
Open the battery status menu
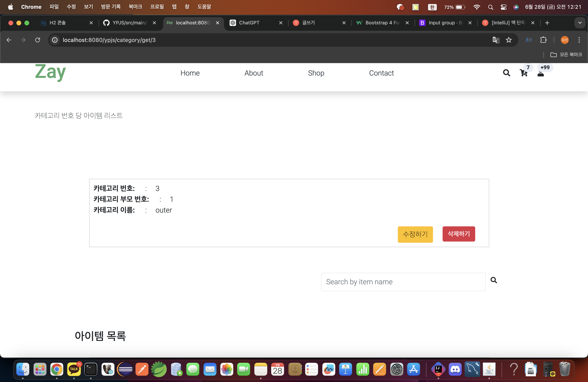[x=455, y=7]
